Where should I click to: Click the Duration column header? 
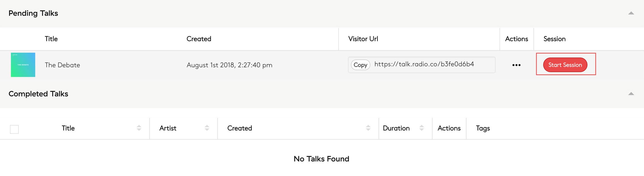[396, 128]
